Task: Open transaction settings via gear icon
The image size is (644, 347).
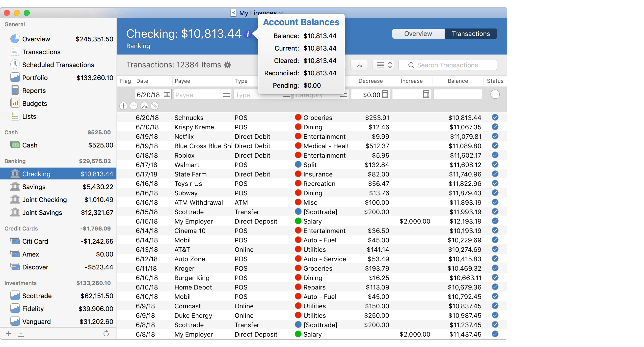Action: point(227,65)
